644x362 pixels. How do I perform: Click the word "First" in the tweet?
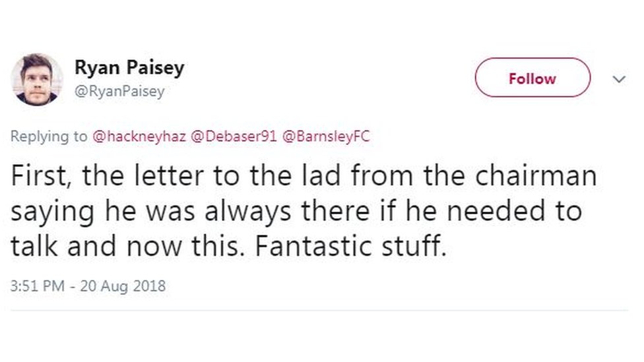[40, 177]
